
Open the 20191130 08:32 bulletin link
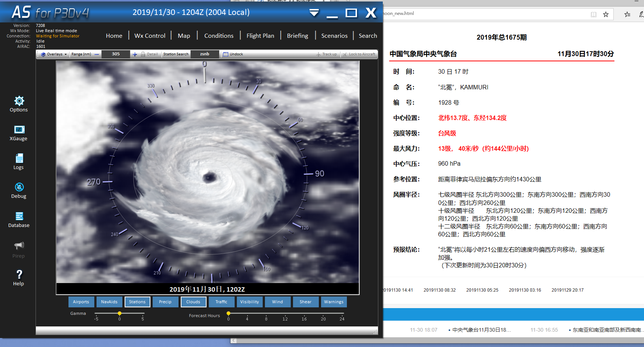pyautogui.click(x=440, y=290)
